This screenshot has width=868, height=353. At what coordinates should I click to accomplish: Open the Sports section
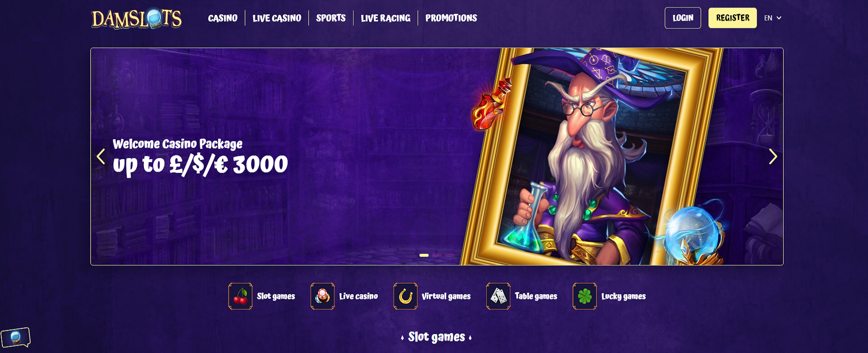click(331, 18)
